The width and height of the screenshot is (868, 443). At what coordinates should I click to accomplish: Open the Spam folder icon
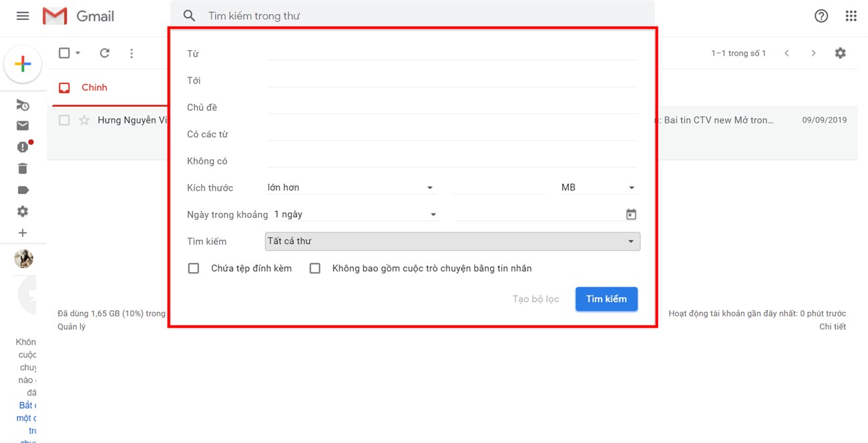pyautogui.click(x=23, y=147)
